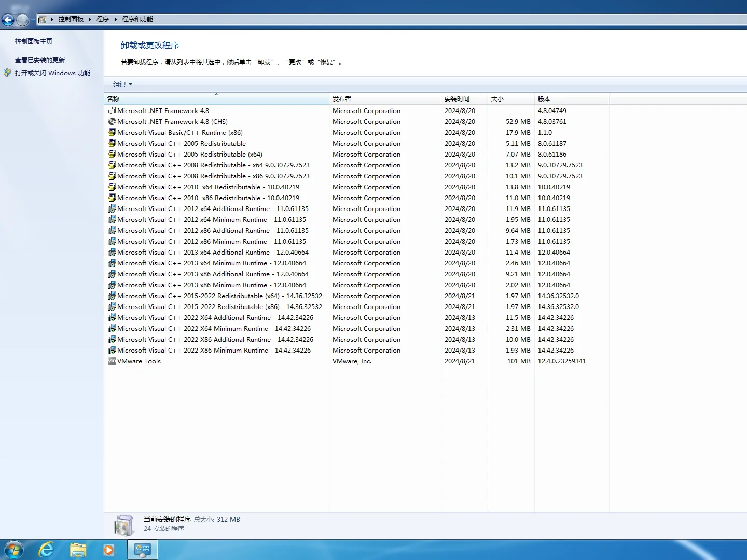Viewport: 747px width, 560px height.
Task: Navigate to 程序 in the breadcrumb
Action: click(x=102, y=19)
